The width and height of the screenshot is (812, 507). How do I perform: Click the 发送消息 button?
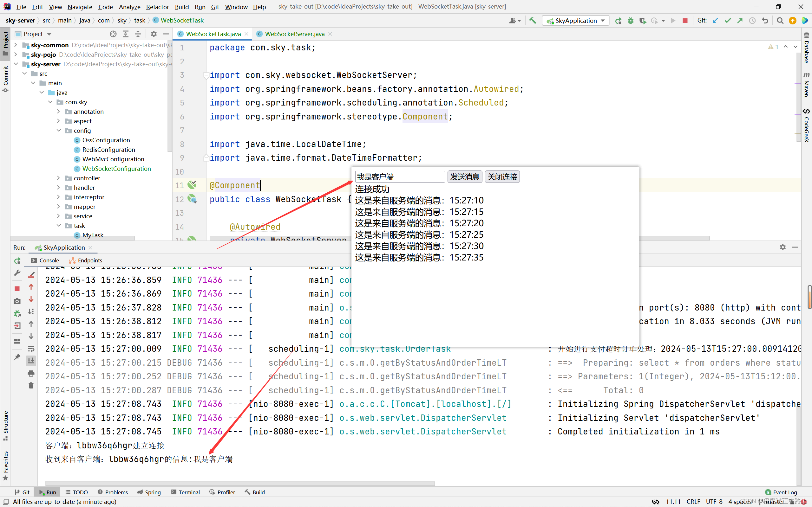point(465,177)
